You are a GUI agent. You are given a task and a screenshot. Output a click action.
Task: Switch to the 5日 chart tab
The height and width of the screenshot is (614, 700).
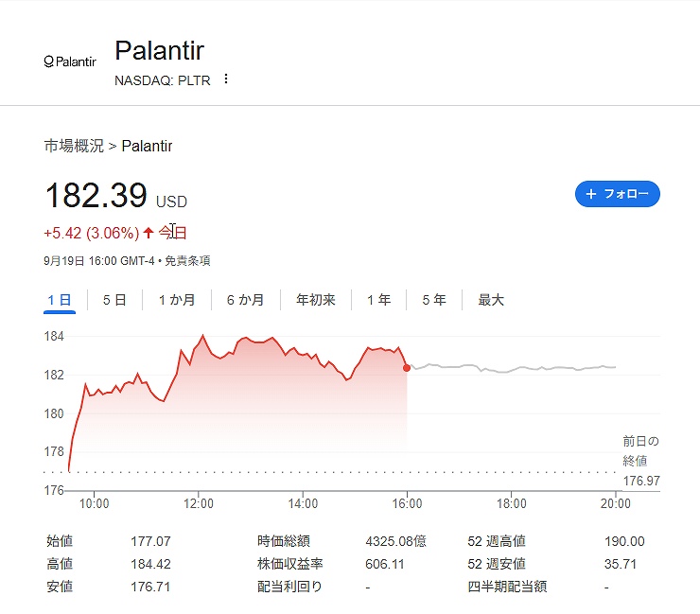114,300
